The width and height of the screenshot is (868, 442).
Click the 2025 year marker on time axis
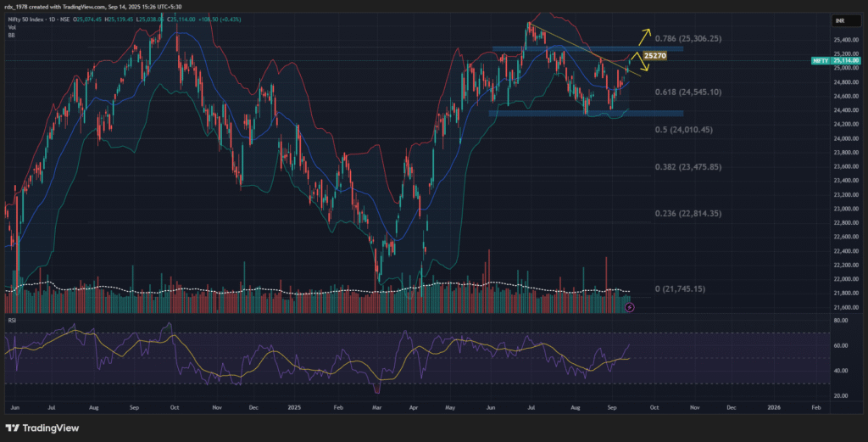pos(292,408)
